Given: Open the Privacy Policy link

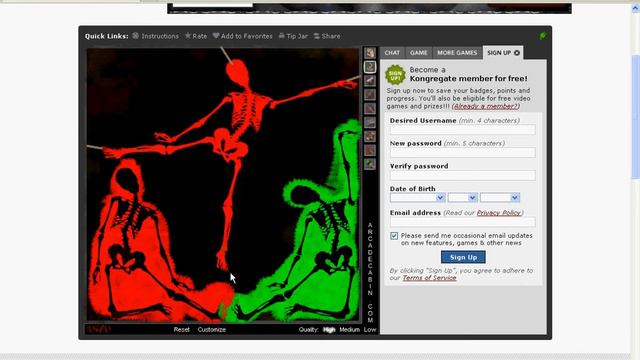Looking at the screenshot, I should (499, 213).
